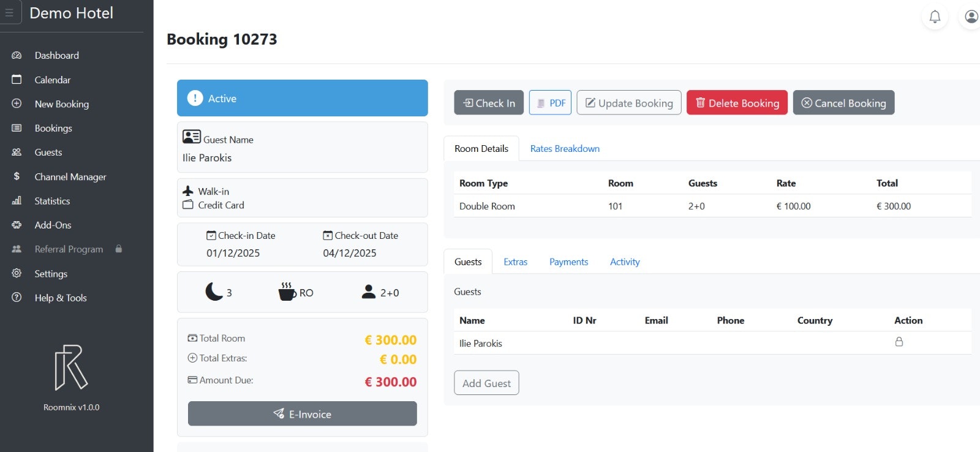The width and height of the screenshot is (980, 452).
Task: Open Referral Program menu item
Action: [69, 249]
